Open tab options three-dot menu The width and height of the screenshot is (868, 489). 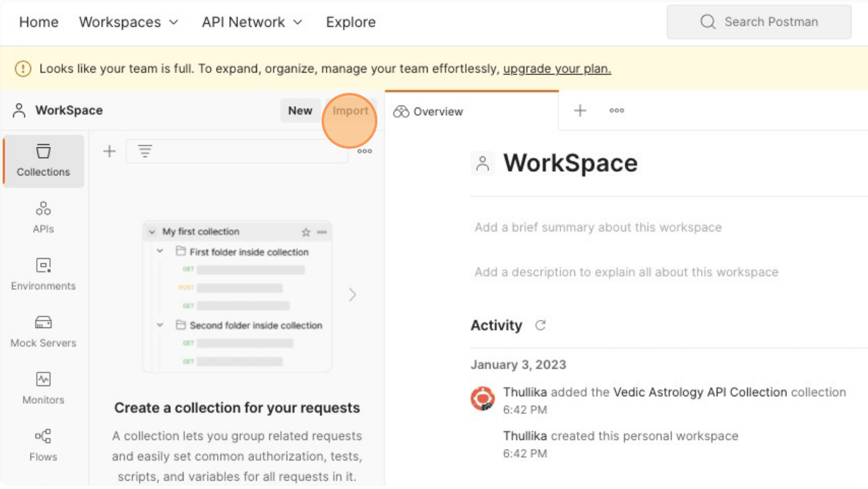pos(616,111)
